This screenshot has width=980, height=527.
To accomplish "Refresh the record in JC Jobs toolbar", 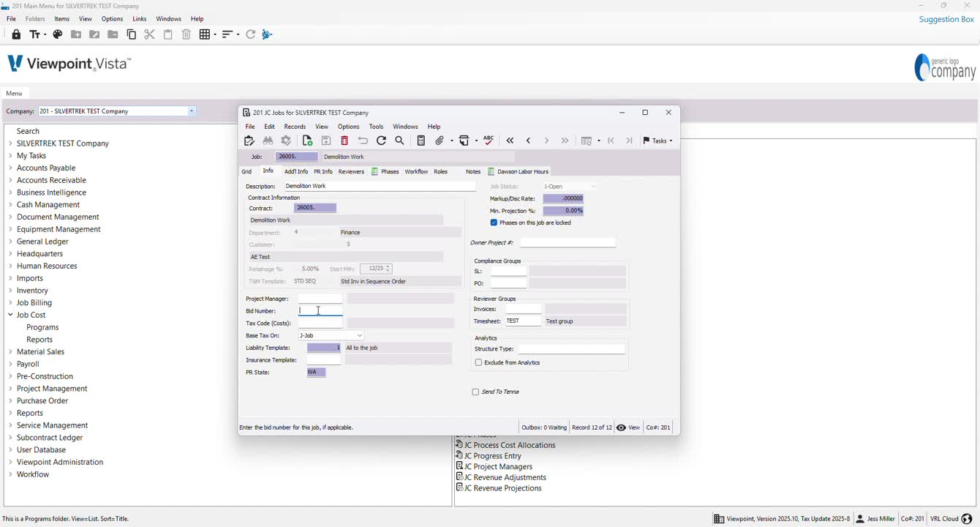I will [x=381, y=141].
